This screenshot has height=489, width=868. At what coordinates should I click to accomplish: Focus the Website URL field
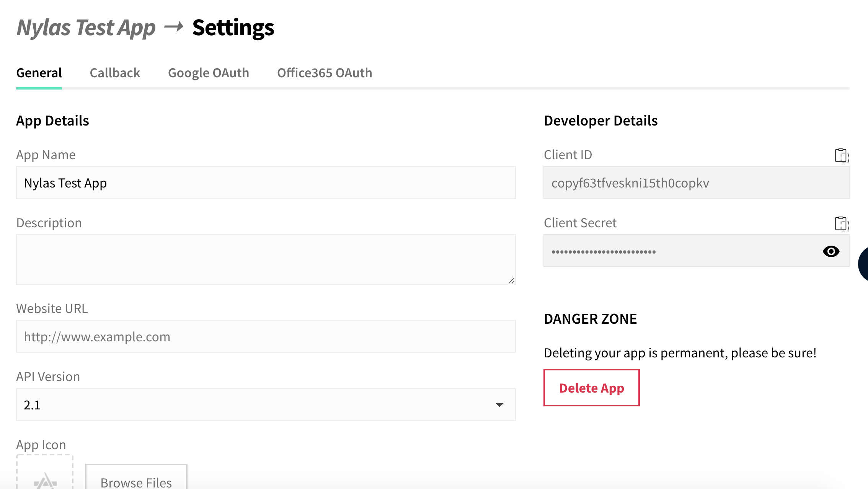pyautogui.click(x=266, y=336)
